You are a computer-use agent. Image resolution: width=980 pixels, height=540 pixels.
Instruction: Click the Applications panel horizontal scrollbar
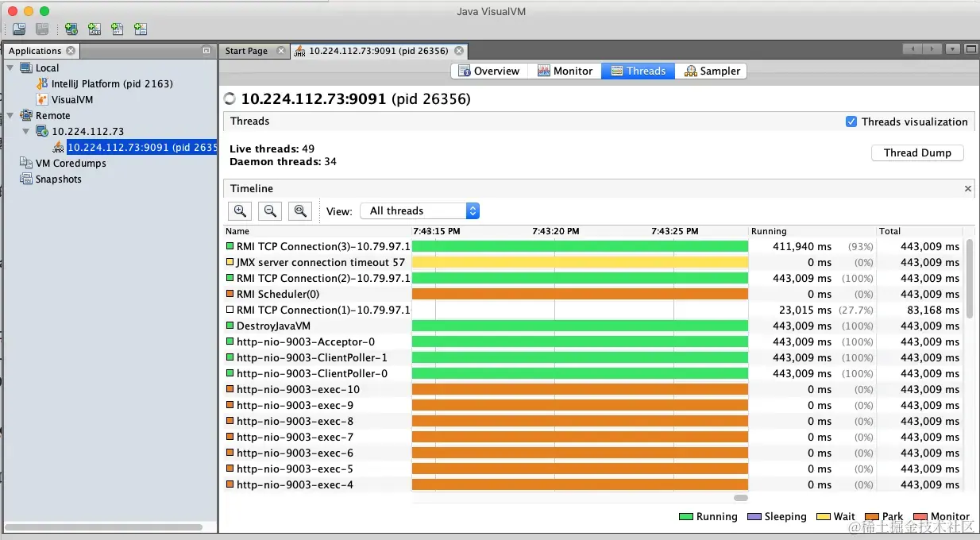(103, 526)
